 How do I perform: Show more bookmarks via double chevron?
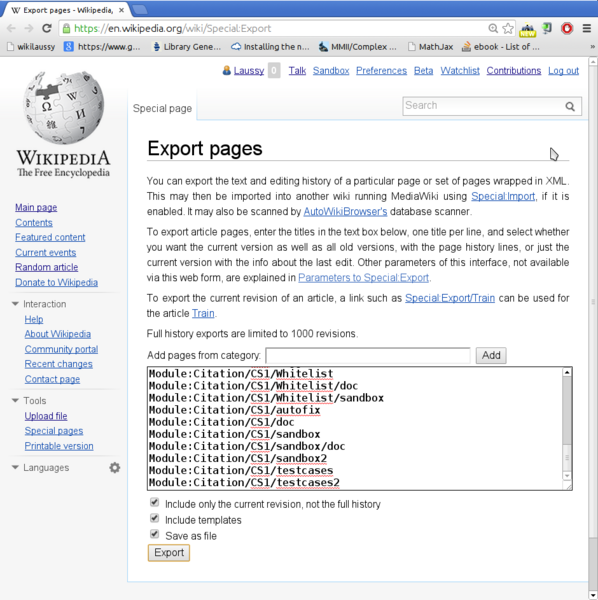(592, 47)
